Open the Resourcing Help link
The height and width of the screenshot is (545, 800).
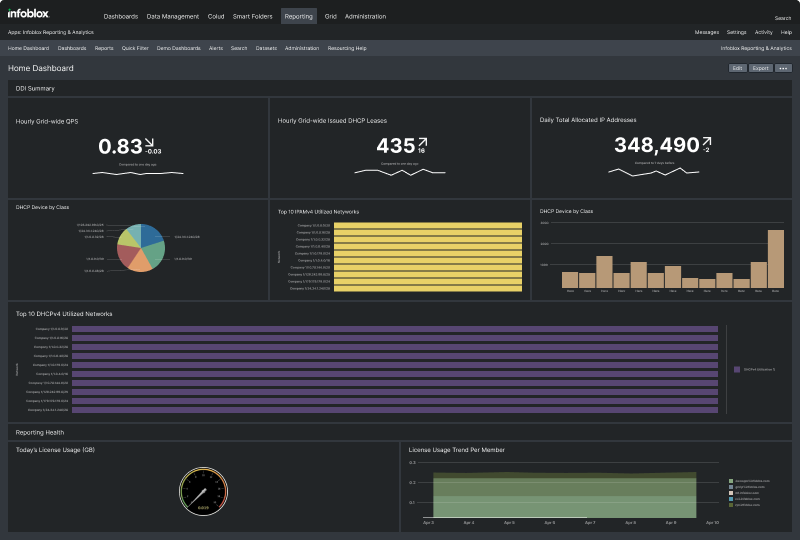[347, 48]
